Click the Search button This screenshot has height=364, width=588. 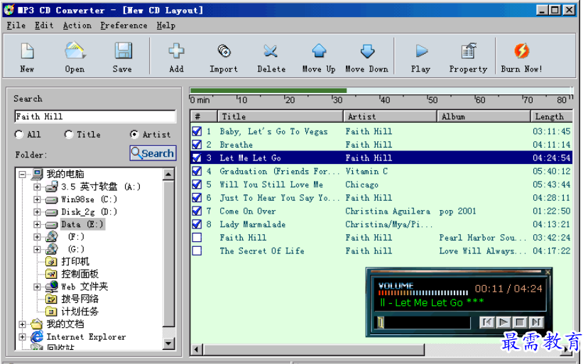click(x=153, y=153)
